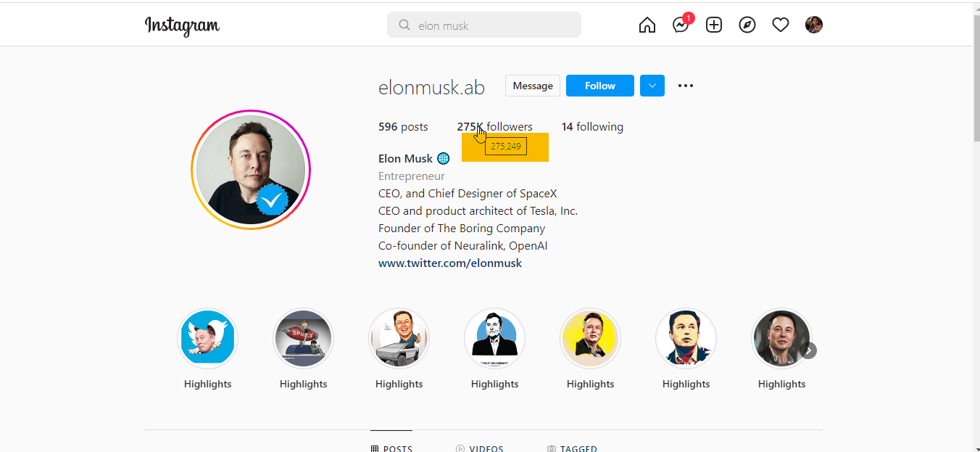Open your profile avatar menu
This screenshot has height=452, width=980.
click(x=814, y=25)
